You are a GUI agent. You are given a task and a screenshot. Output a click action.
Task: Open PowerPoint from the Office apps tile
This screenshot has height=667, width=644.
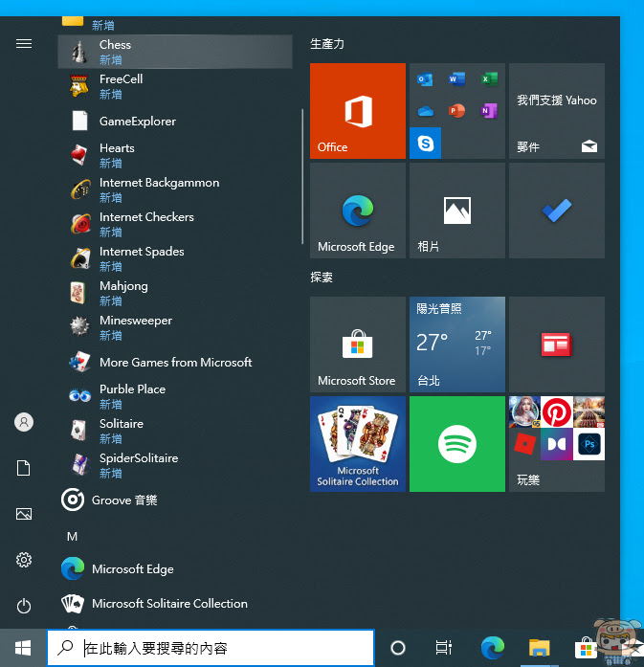tap(456, 111)
